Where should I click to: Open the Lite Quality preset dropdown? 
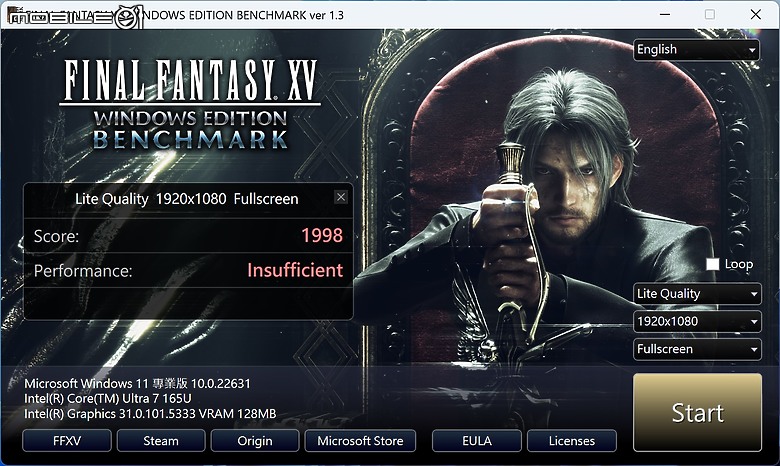tap(697, 294)
